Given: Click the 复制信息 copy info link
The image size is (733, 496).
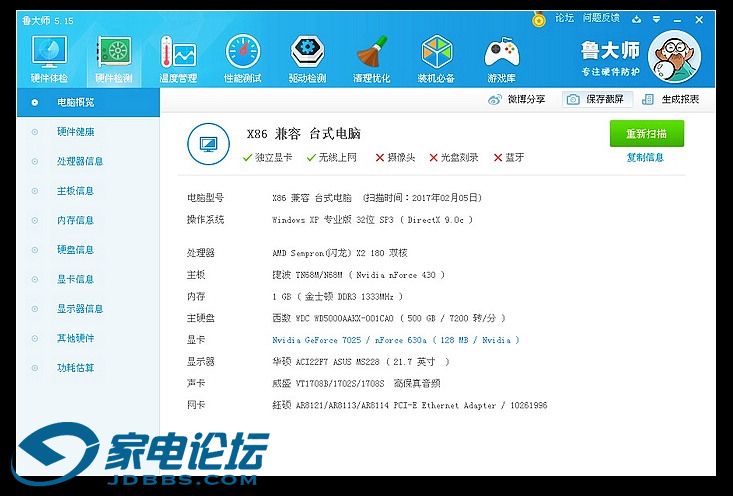Looking at the screenshot, I should coord(645,158).
